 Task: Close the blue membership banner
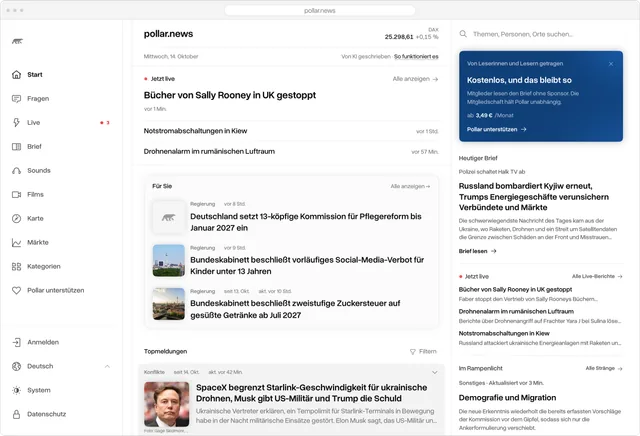click(x=611, y=64)
